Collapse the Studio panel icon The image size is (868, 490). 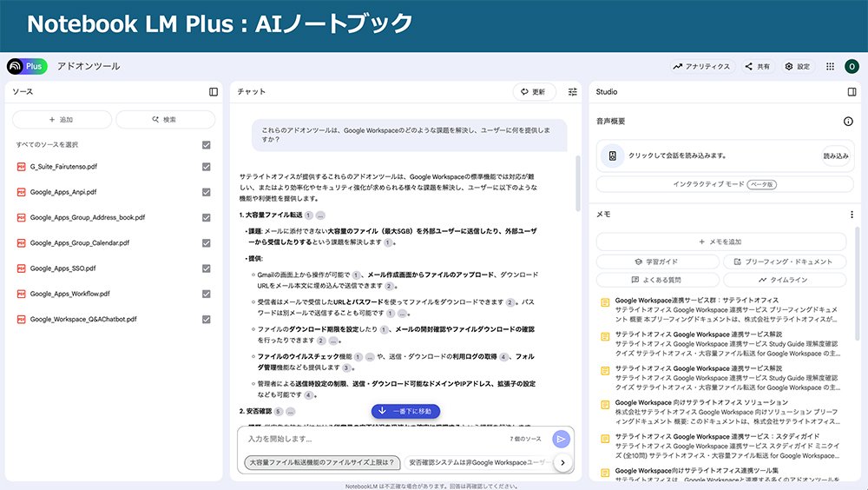(852, 92)
